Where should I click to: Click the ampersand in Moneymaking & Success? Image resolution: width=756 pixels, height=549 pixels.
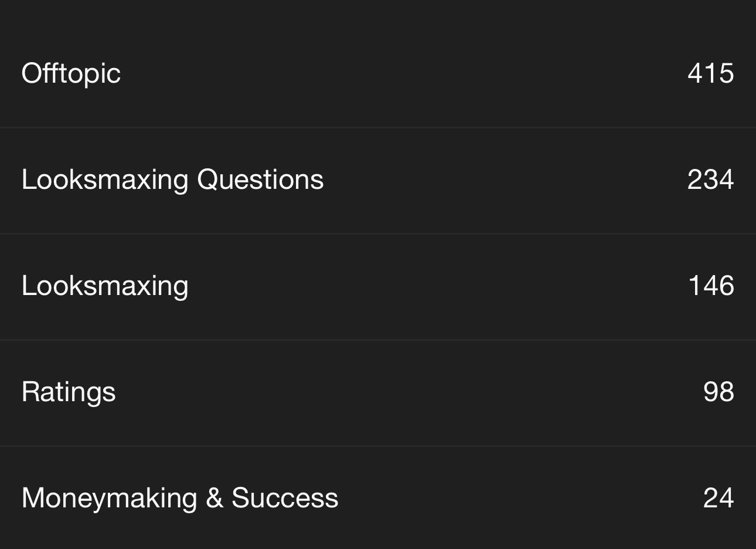(214, 498)
